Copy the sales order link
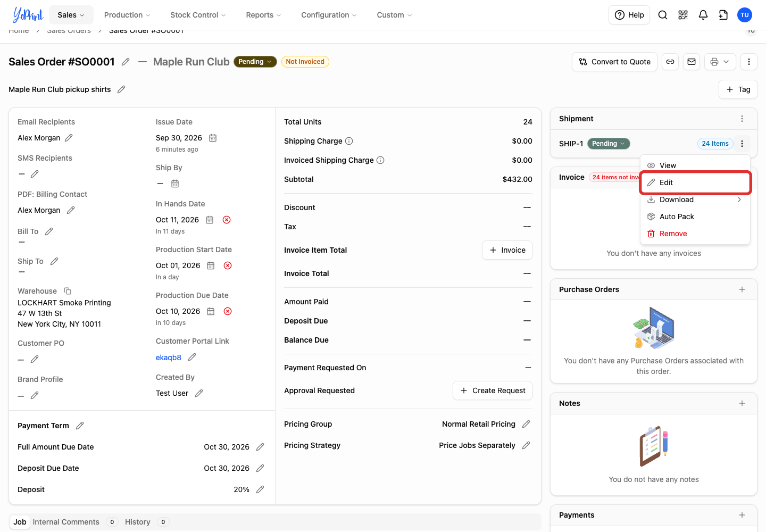Screen dimensions: 766x532 click(x=670, y=62)
